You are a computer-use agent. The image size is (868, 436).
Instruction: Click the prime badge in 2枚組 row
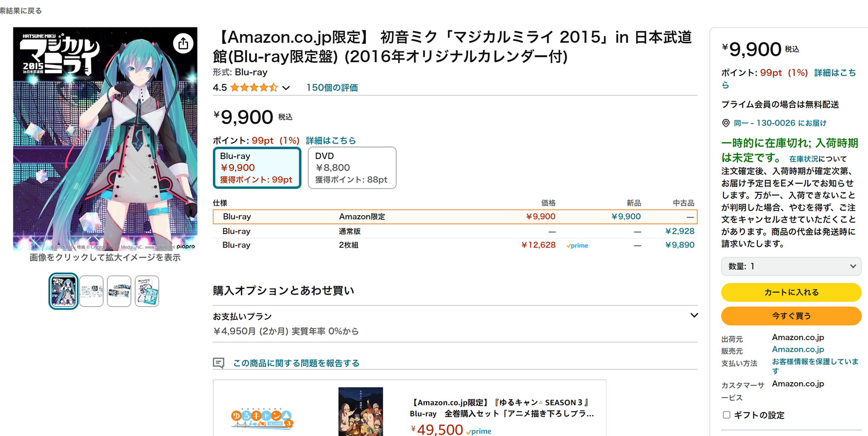(x=577, y=245)
